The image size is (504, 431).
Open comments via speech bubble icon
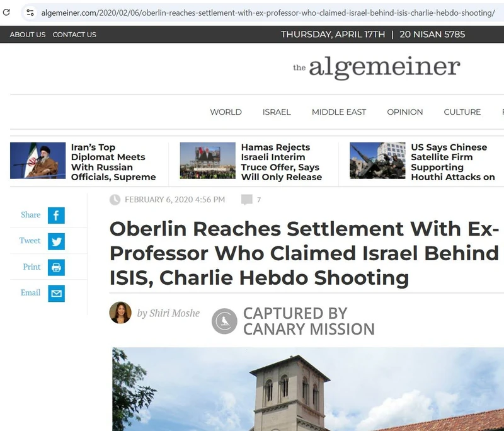246,200
